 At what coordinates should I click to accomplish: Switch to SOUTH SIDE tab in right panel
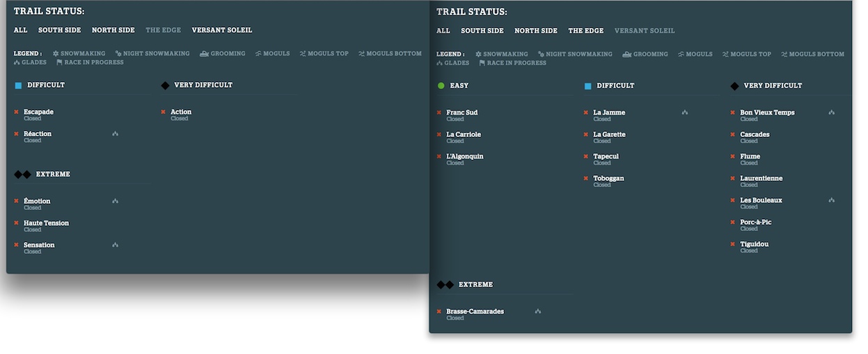482,31
